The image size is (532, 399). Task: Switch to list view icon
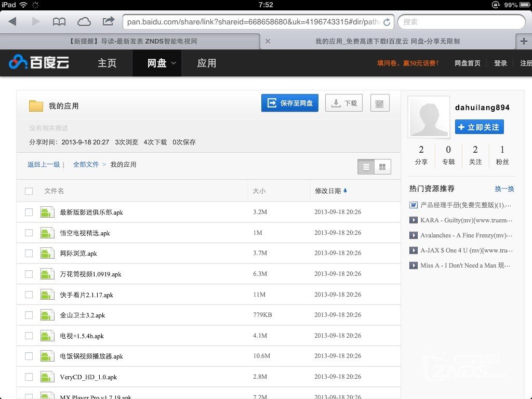pos(366,167)
